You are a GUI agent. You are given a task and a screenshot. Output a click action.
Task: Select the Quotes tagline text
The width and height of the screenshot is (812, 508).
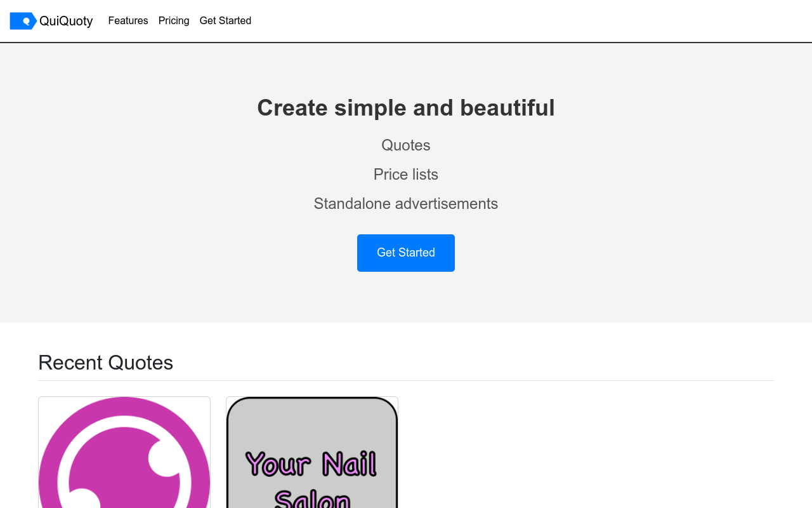point(406,145)
